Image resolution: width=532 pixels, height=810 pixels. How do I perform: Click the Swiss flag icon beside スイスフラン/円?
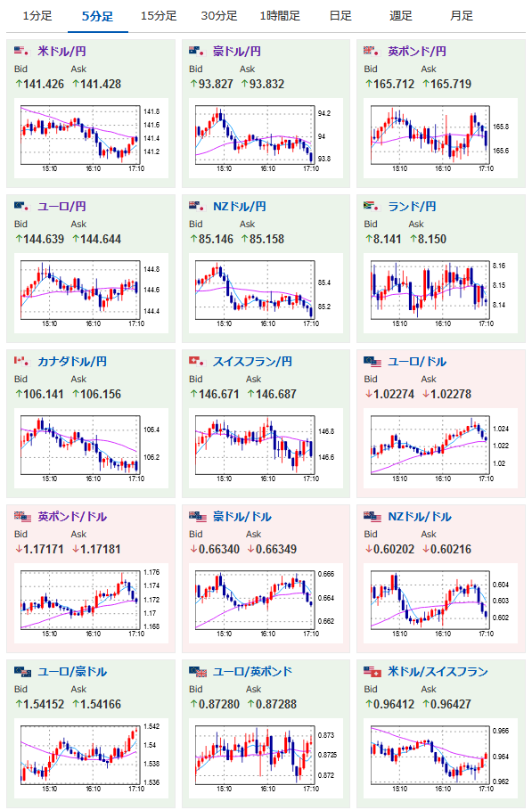click(x=197, y=361)
